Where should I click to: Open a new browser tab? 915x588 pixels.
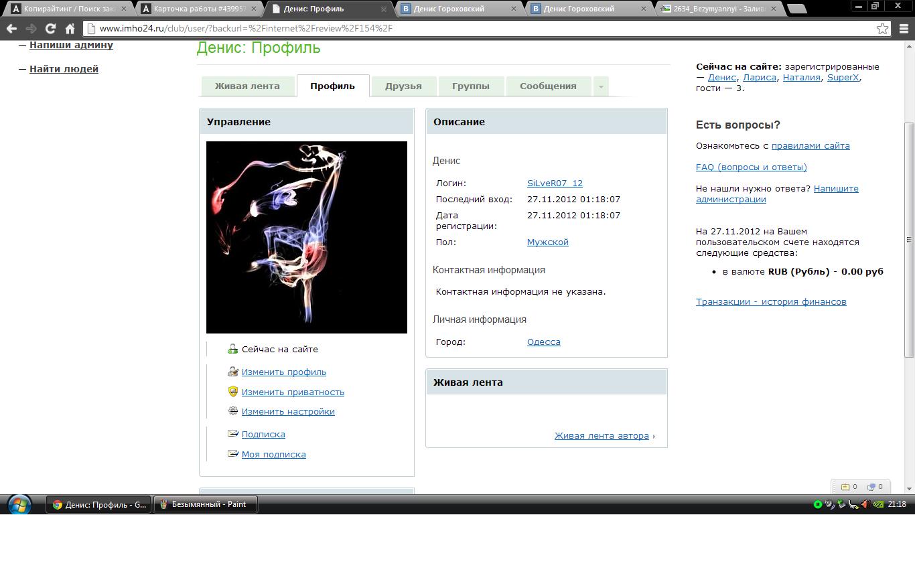tap(796, 9)
